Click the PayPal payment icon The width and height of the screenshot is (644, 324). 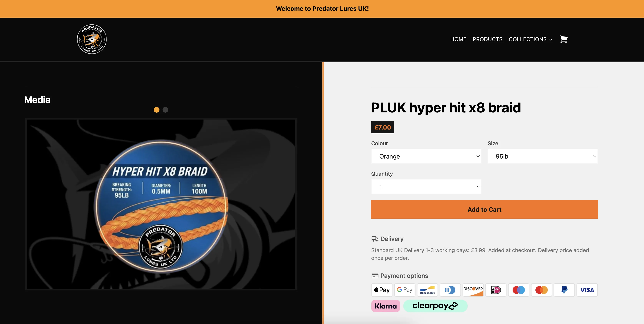click(564, 290)
